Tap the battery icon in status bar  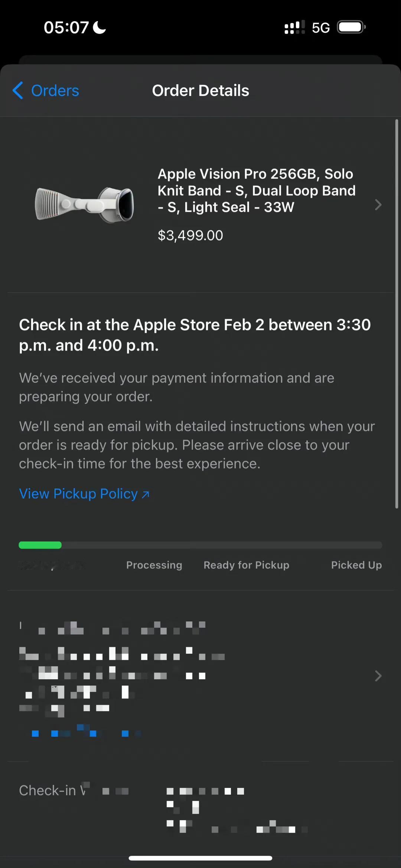351,27
